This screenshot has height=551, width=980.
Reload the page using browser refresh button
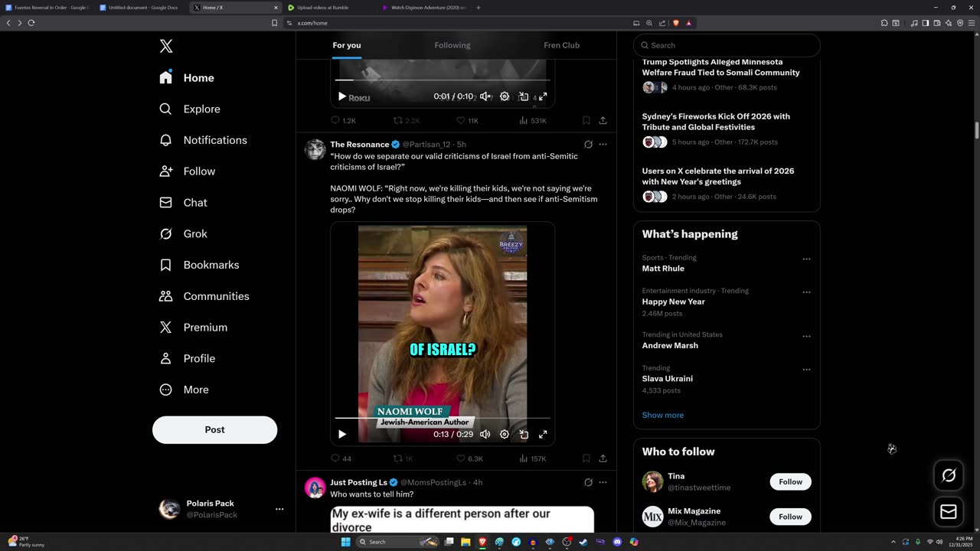pyautogui.click(x=31, y=23)
